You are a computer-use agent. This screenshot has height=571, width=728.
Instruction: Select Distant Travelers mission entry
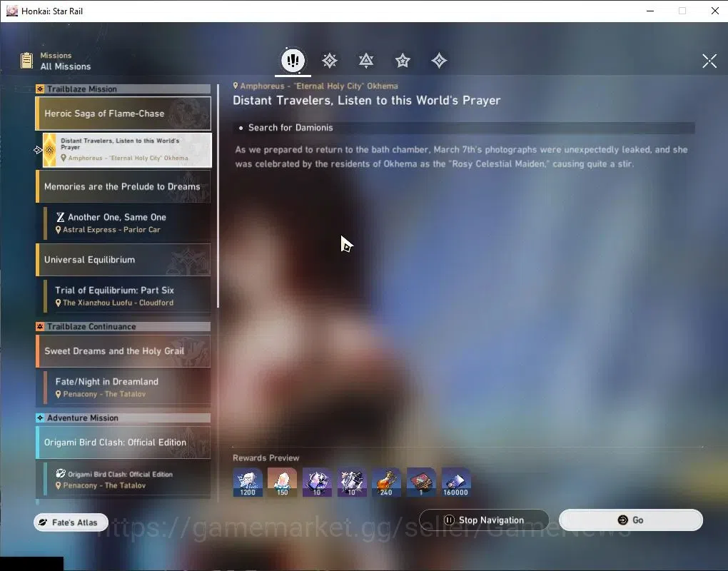pyautogui.click(x=127, y=149)
